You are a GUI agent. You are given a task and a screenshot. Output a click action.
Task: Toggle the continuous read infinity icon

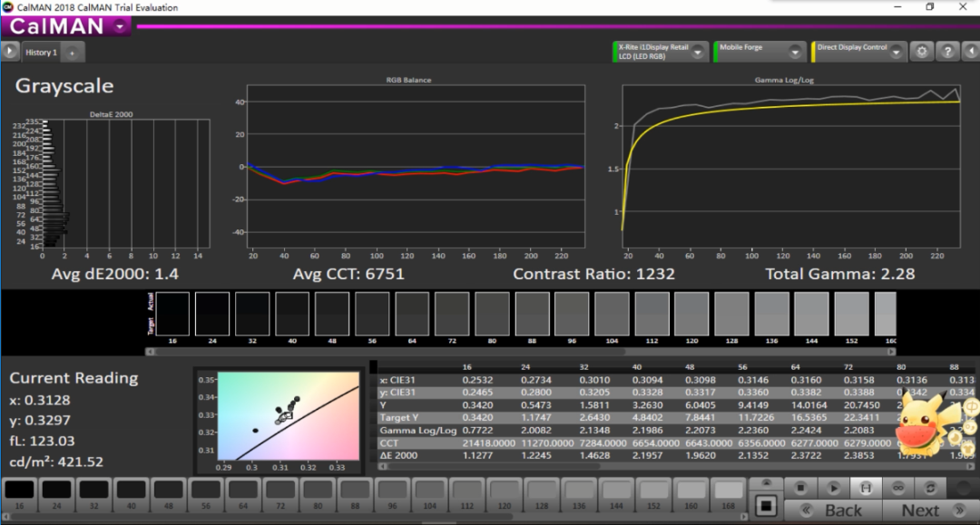coord(898,488)
